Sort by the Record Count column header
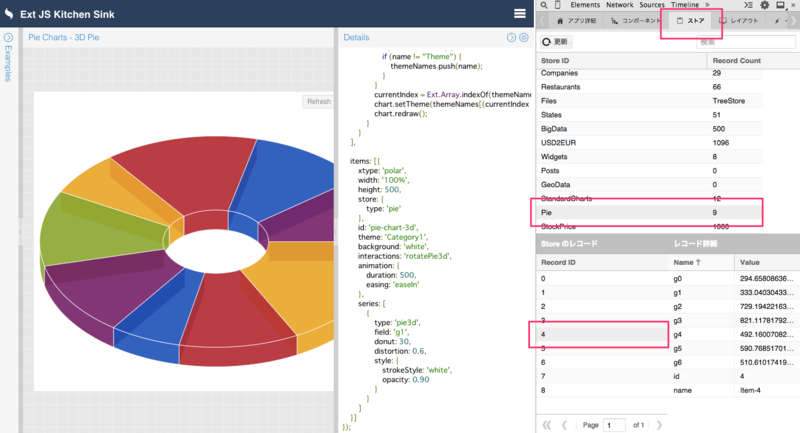 click(753, 60)
